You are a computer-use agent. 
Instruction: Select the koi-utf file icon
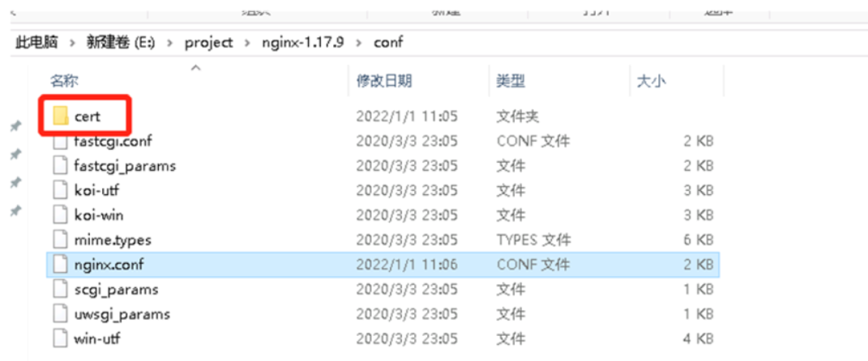pos(60,191)
